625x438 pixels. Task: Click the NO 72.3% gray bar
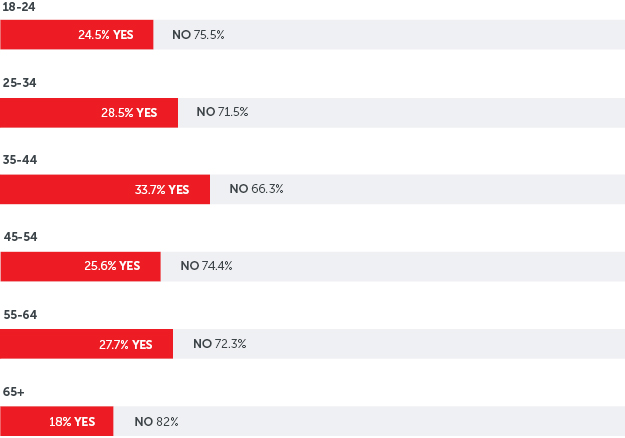[x=399, y=344]
